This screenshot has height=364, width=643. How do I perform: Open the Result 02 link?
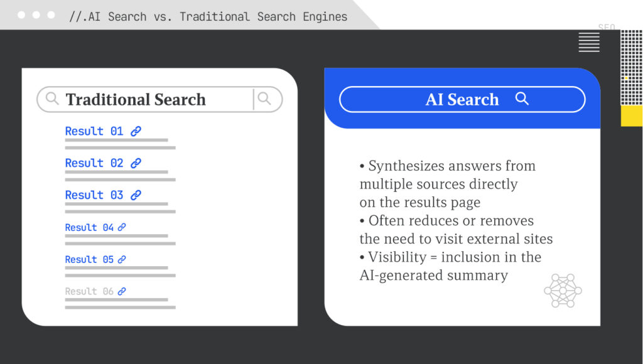click(x=94, y=163)
